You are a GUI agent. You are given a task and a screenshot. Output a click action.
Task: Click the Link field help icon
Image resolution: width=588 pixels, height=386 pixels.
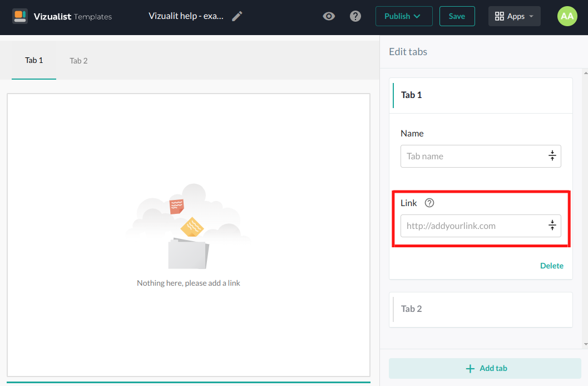(x=429, y=203)
